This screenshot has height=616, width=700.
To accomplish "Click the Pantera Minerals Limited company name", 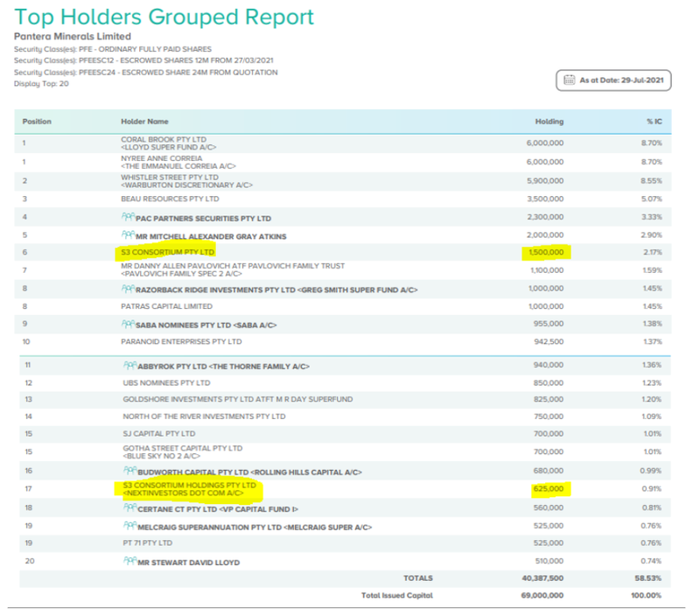I will (x=73, y=37).
